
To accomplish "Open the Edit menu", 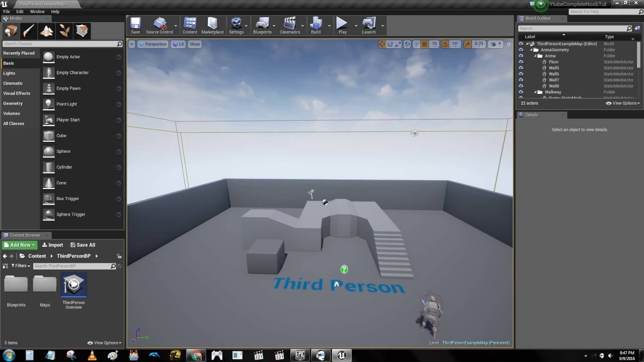I will pyautogui.click(x=20, y=12).
